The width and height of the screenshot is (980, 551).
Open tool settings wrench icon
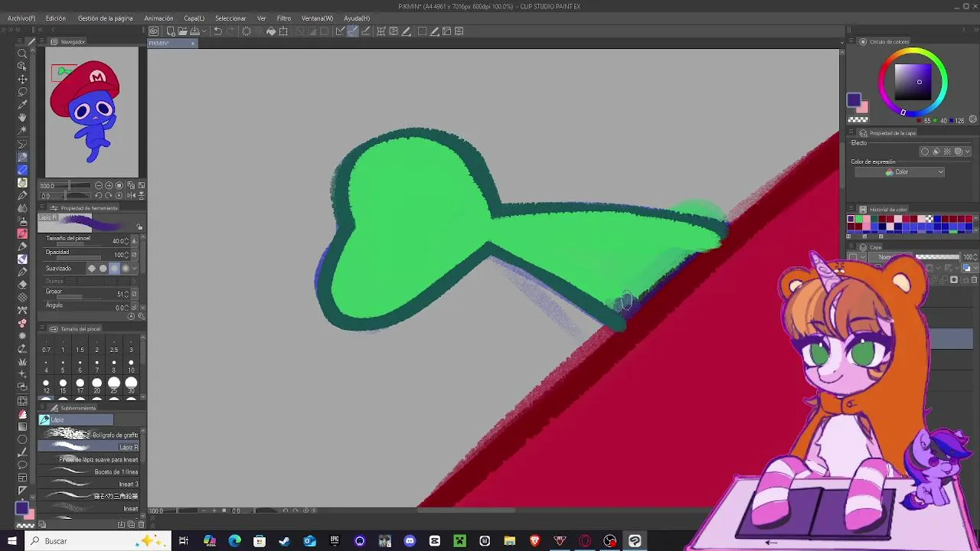141,316
